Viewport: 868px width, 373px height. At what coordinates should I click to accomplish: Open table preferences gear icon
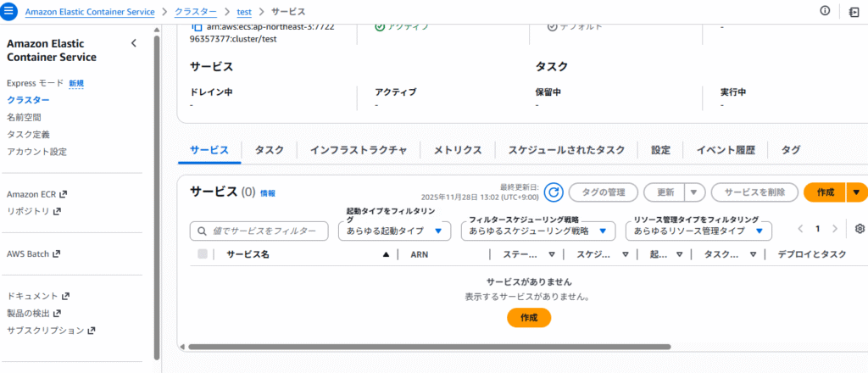[860, 229]
